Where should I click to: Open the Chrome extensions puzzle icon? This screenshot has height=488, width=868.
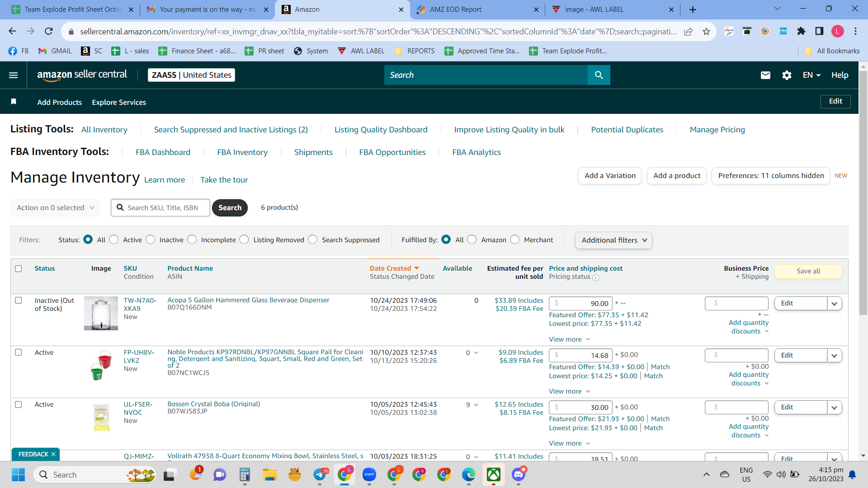tap(801, 31)
